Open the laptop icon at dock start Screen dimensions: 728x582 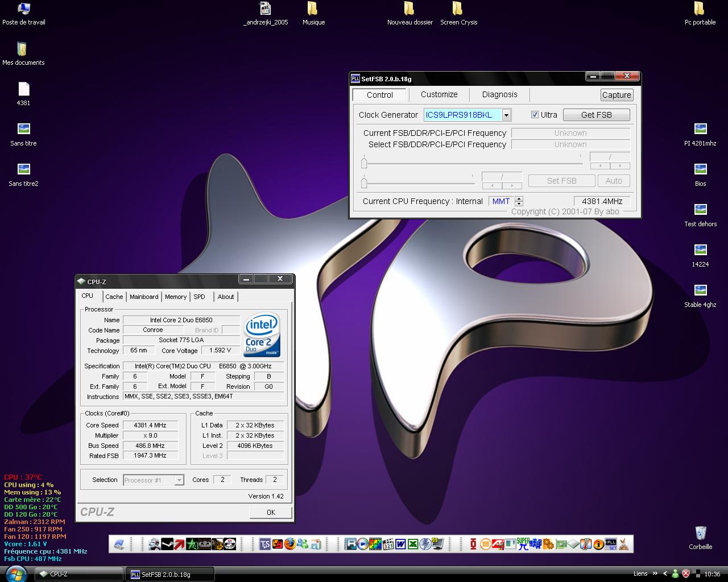pos(119,544)
